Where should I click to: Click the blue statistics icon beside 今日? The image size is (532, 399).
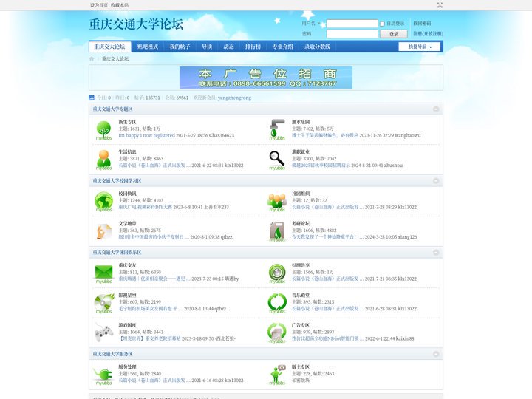[92, 98]
